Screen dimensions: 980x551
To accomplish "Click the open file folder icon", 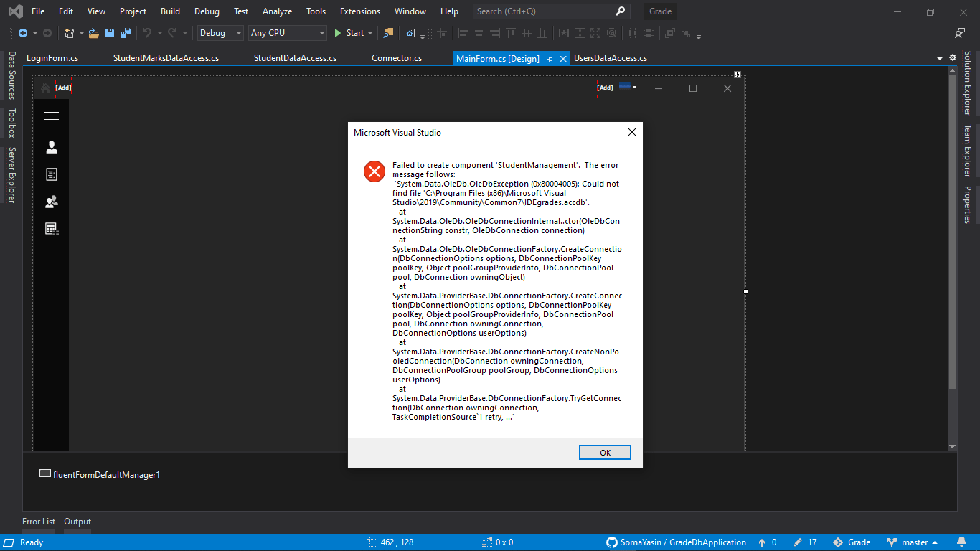I will click(x=93, y=33).
